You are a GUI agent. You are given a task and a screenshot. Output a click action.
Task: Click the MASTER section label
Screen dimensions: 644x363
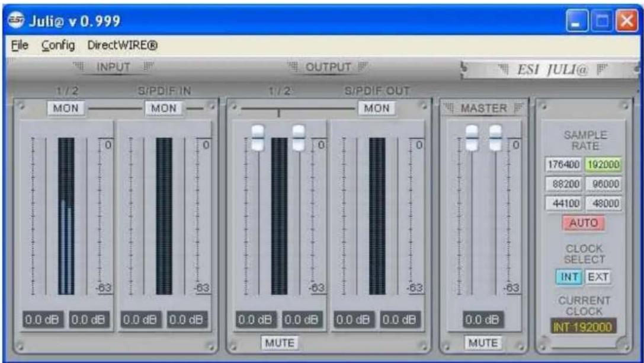click(x=483, y=109)
